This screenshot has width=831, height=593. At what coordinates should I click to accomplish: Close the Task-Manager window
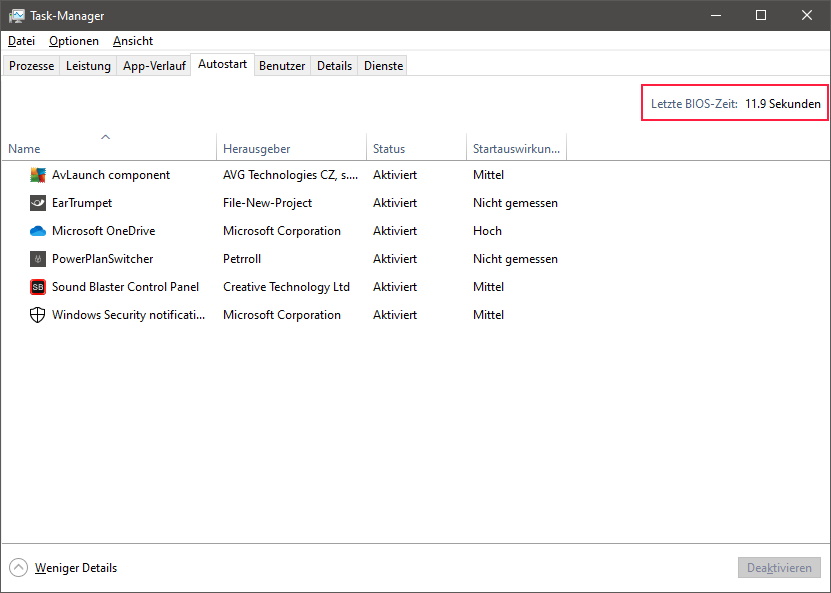point(807,15)
